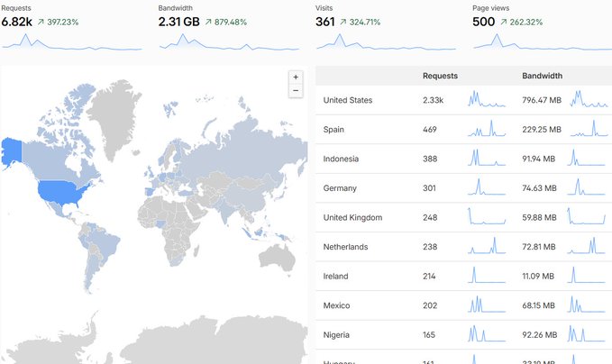
Task: Click the Bandwidth column header
Action: pyautogui.click(x=542, y=76)
